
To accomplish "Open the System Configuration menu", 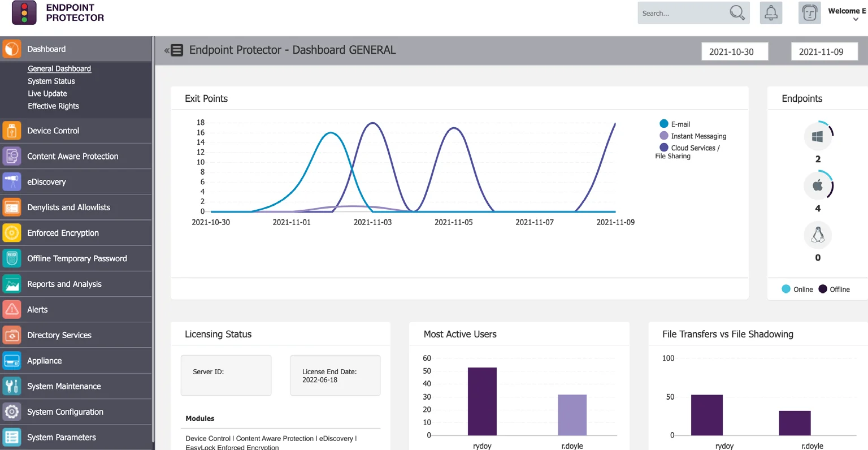I will pyautogui.click(x=76, y=412).
